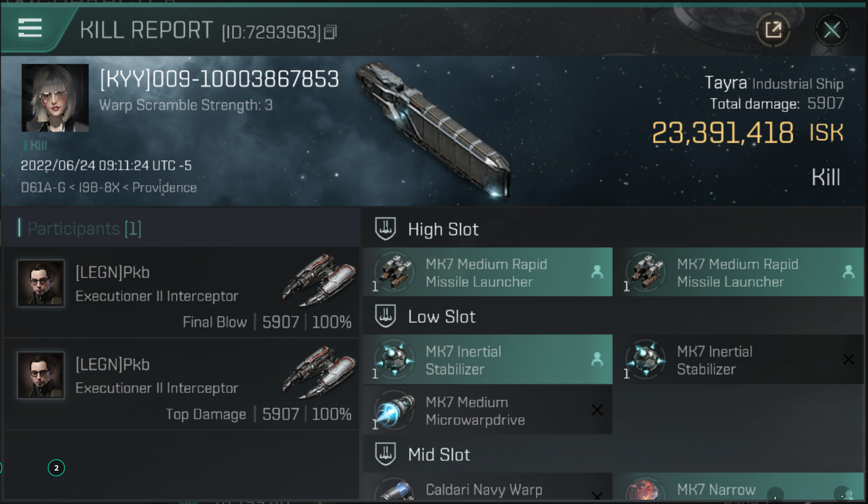The height and width of the screenshot is (504, 868).
Task: Select the Final Blow participant portrait
Action: [41, 283]
